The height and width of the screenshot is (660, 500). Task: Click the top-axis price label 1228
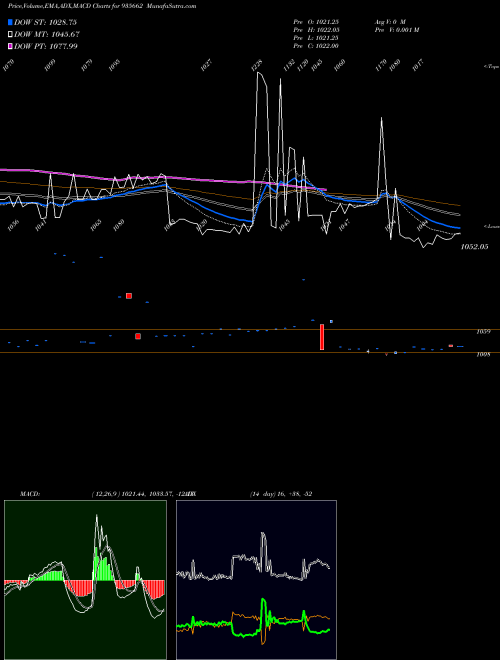256,65
